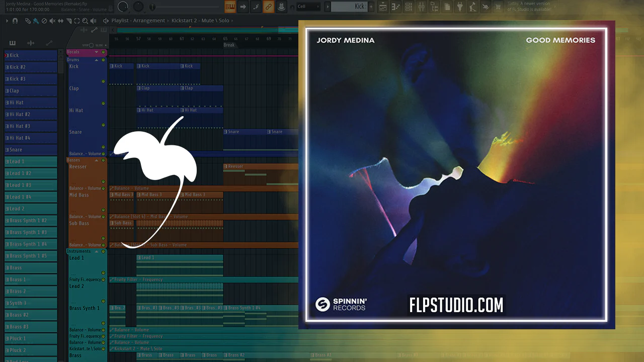Open the Playlist - Arrangement breadcrumb
The width and height of the screenshot is (644, 362).
pyautogui.click(x=138, y=21)
